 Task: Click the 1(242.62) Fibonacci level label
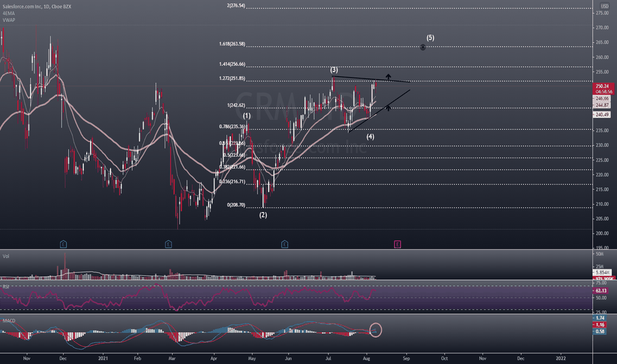[236, 105]
